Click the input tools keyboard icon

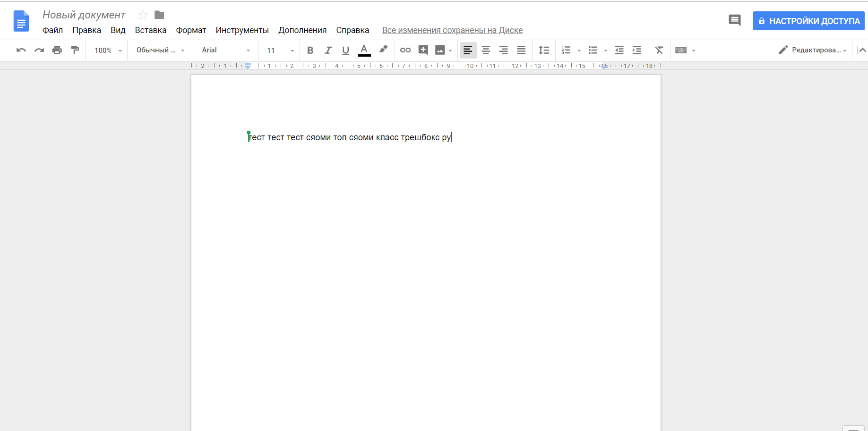681,50
